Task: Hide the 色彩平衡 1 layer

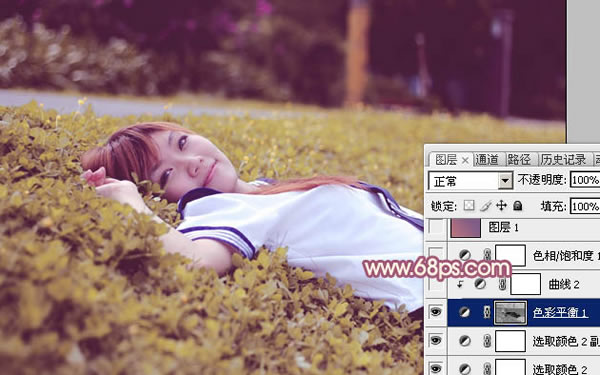Action: 435,312
